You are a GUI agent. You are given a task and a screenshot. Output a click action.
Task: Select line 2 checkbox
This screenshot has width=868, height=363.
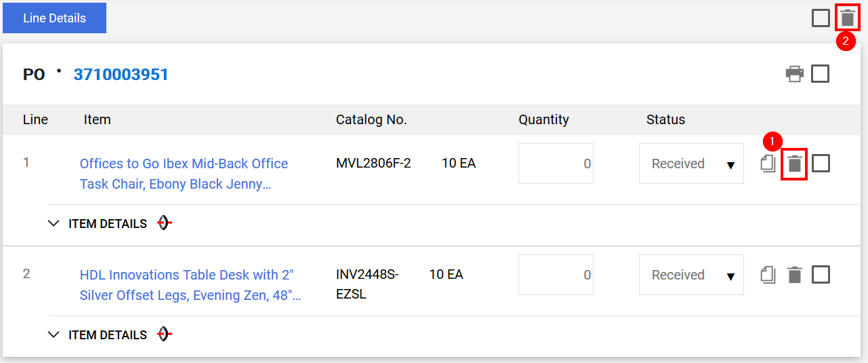point(821,275)
